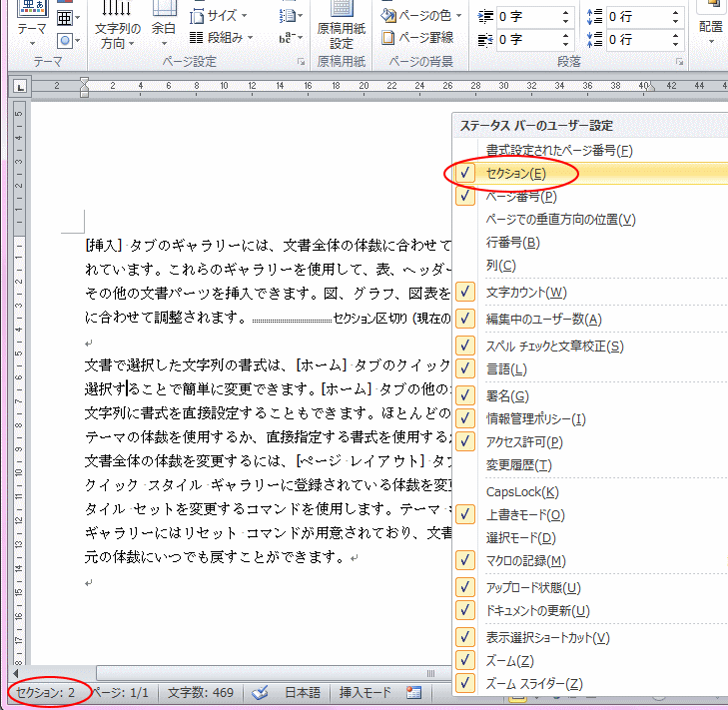728x710 pixels.
Task: Decrease the right indent value
Action: pos(565,45)
